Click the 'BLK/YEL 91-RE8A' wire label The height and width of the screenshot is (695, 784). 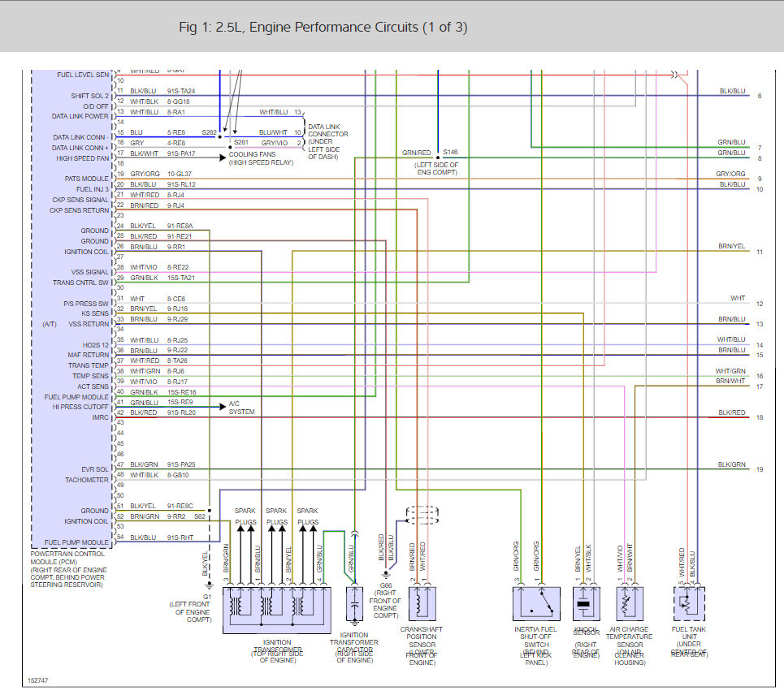pyautogui.click(x=161, y=226)
